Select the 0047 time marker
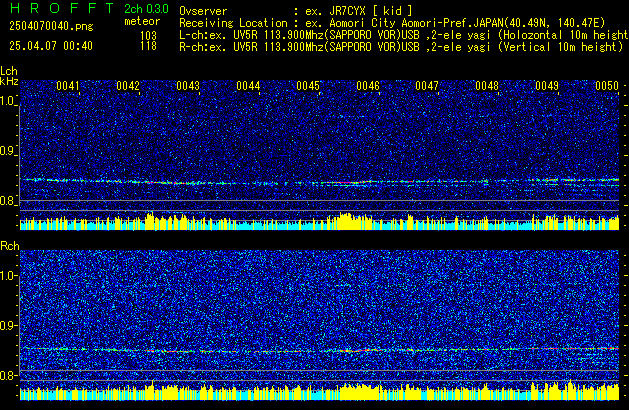Image resolution: width=629 pixels, height=410 pixels. point(427,86)
